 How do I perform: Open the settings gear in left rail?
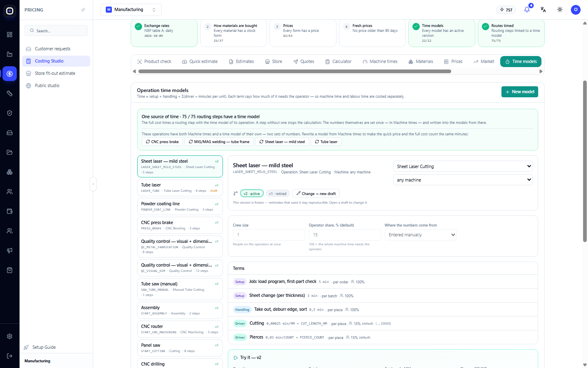point(10,336)
